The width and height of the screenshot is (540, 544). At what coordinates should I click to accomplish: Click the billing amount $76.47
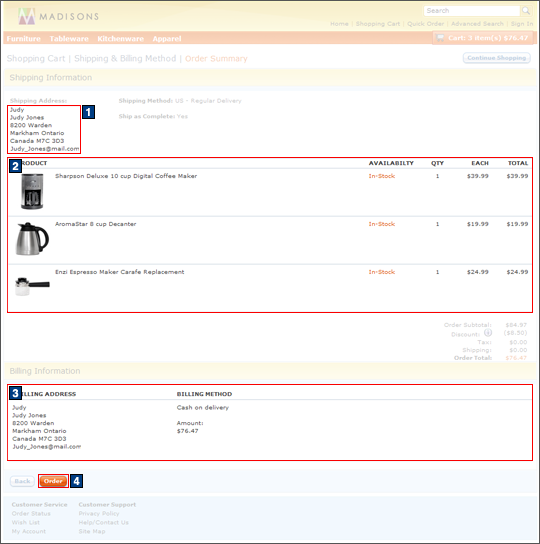(187, 431)
